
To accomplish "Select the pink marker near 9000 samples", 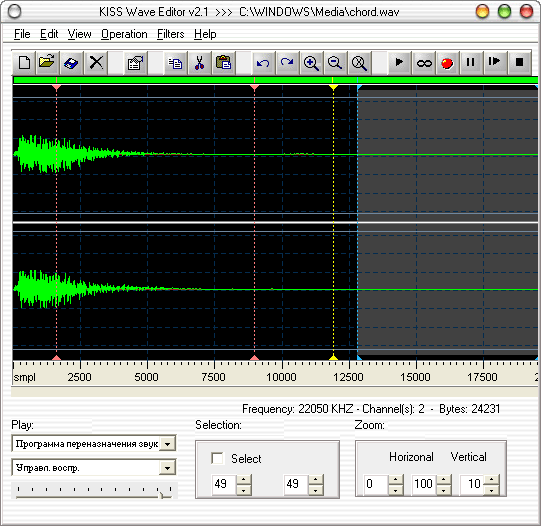I will (x=254, y=88).
